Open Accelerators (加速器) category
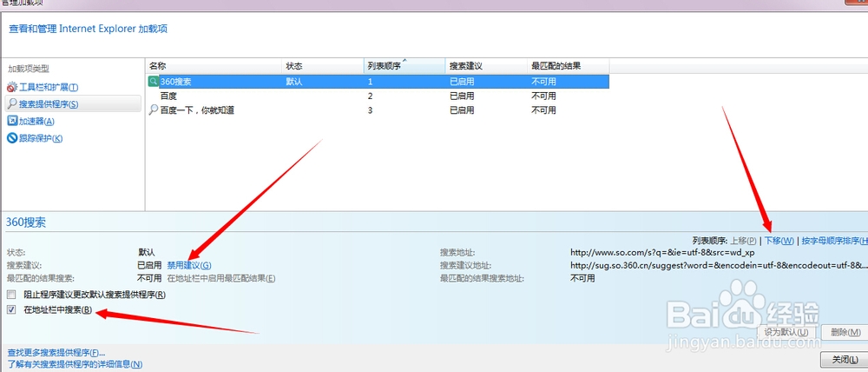The height and width of the screenshot is (372, 868). [x=31, y=121]
